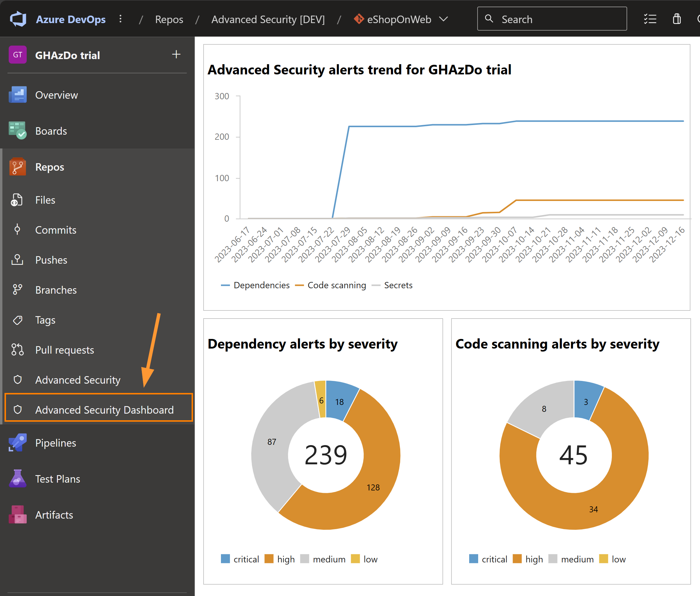The height and width of the screenshot is (596, 700).
Task: Open the more options ellipsis next to Azure DevOps
Action: click(121, 19)
